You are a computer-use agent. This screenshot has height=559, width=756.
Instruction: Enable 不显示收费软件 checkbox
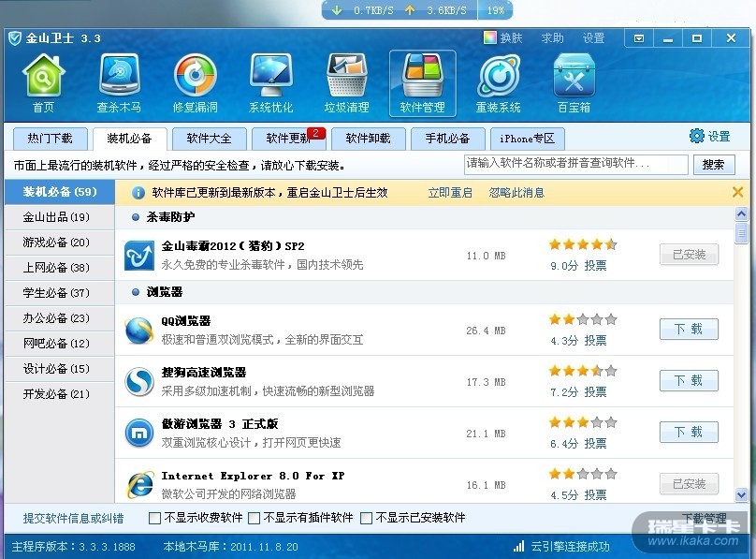tap(154, 518)
